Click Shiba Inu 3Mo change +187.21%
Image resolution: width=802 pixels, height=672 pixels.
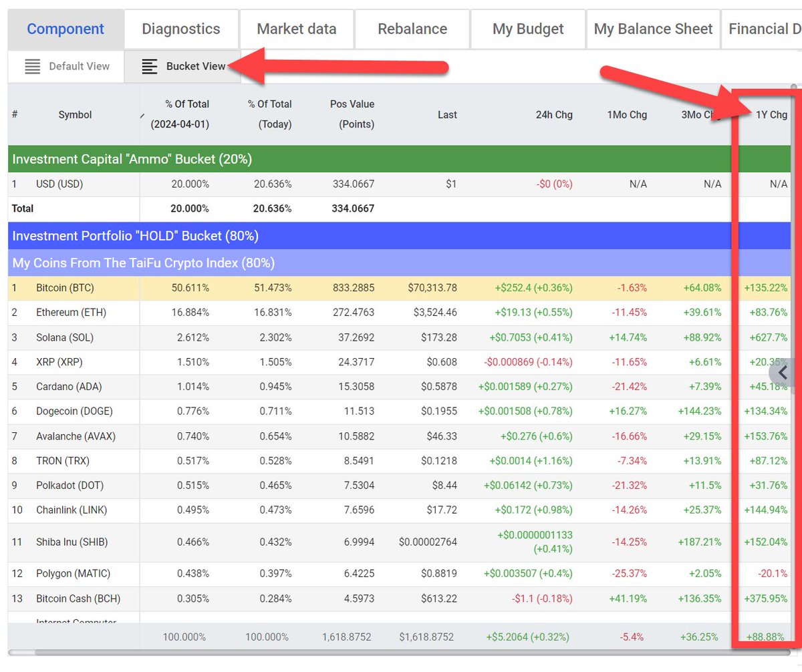698,542
